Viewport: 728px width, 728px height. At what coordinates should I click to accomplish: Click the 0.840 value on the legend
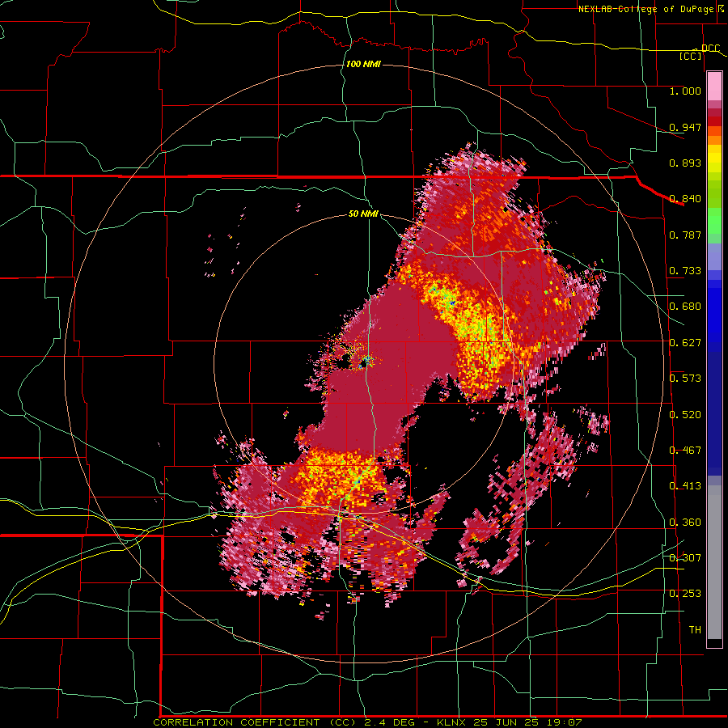click(685, 199)
